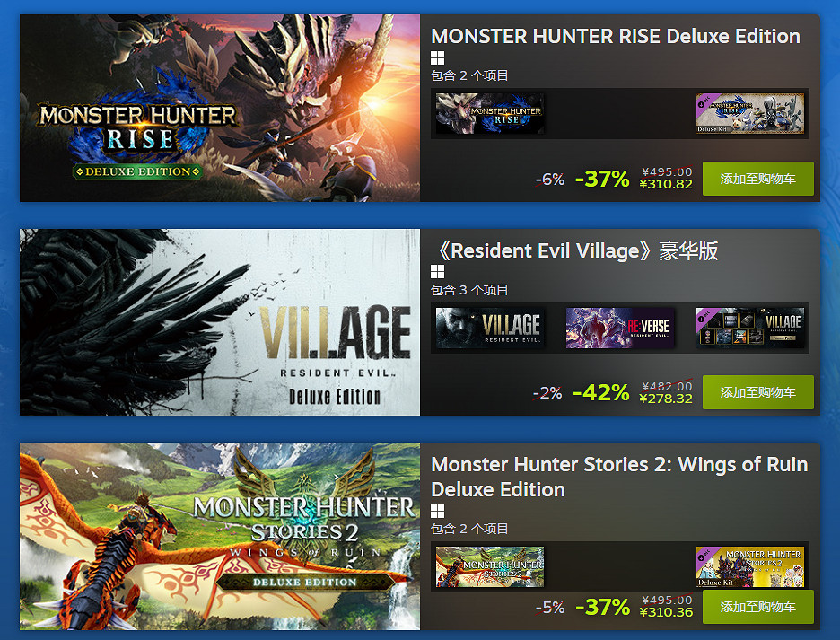Click Windows icon under Monster Hunter Rise title
Screen dimensions: 840x640
[437, 57]
